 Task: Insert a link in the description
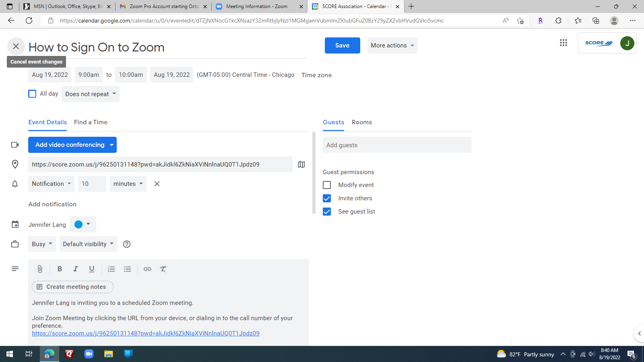tap(147, 269)
